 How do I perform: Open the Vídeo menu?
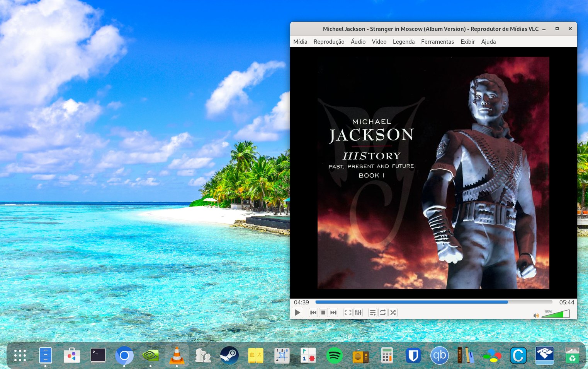pyautogui.click(x=379, y=42)
